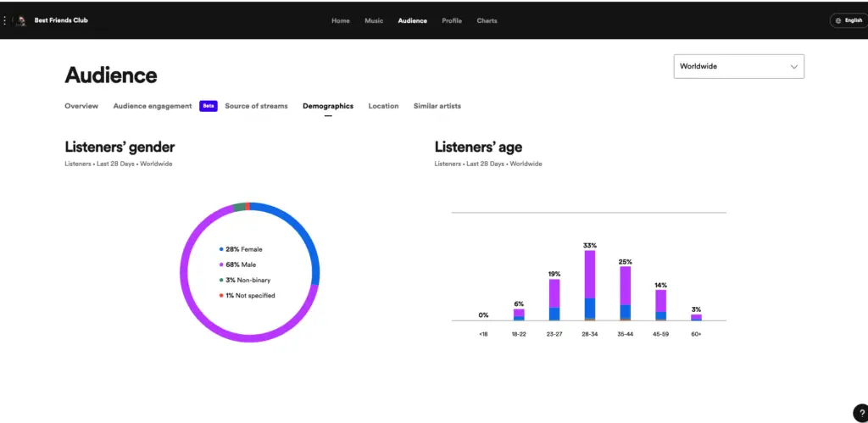This screenshot has width=868, height=423.
Task: Click the 28-34 axis label
Action: (x=590, y=334)
